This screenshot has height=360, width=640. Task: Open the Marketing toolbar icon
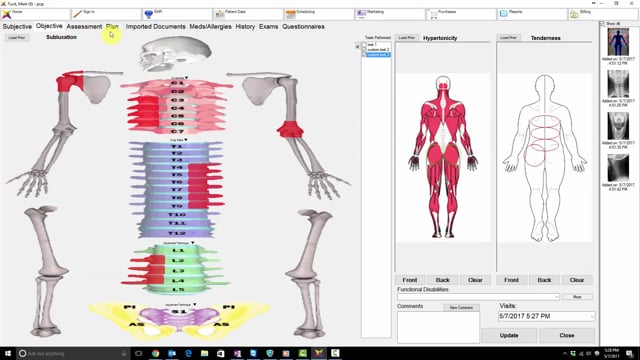tap(361, 14)
